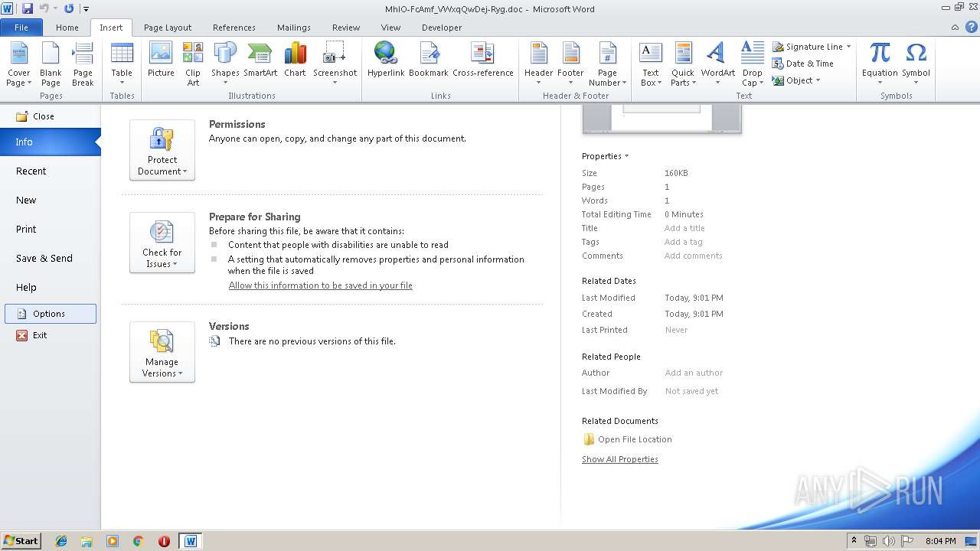This screenshot has height=551, width=980.
Task: Insert a Picture from file
Action: [x=161, y=60]
